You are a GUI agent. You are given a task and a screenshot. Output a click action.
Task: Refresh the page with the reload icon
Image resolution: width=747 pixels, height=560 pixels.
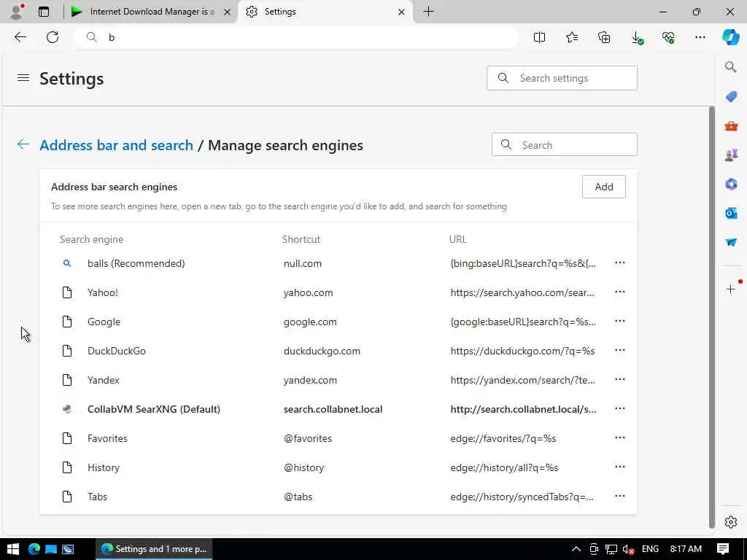click(x=53, y=37)
